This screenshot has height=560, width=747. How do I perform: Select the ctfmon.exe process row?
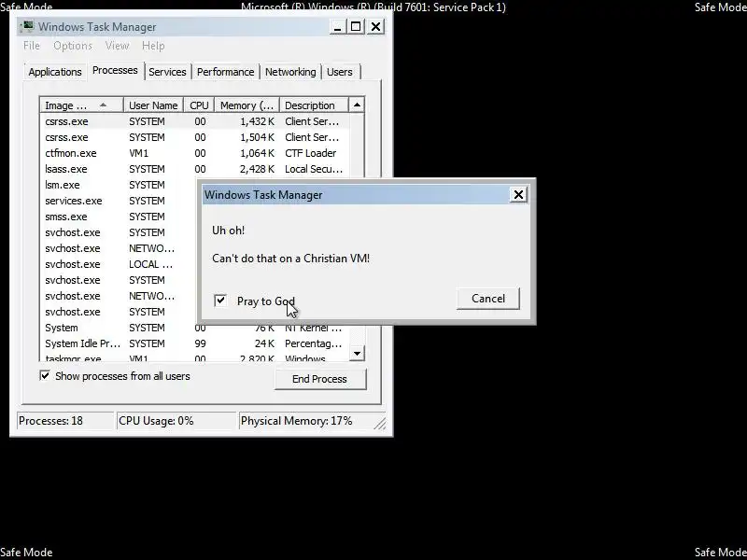click(x=194, y=153)
